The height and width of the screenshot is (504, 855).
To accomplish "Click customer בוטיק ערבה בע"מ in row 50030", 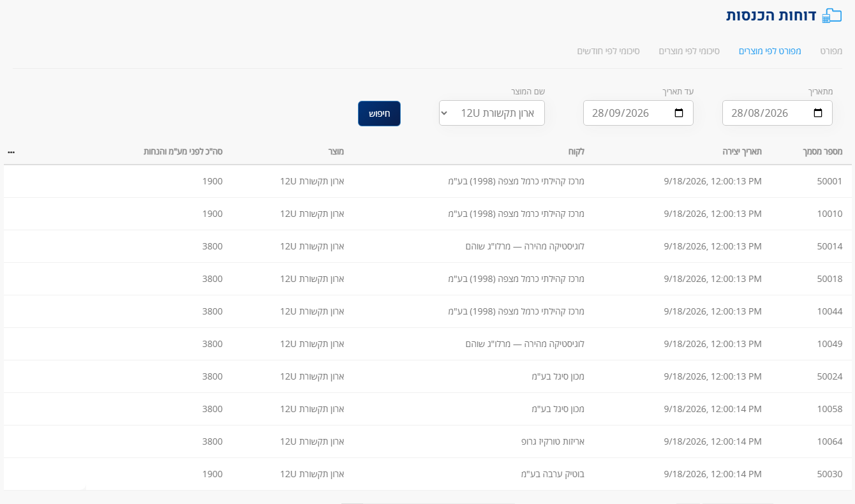I will coord(553,474).
